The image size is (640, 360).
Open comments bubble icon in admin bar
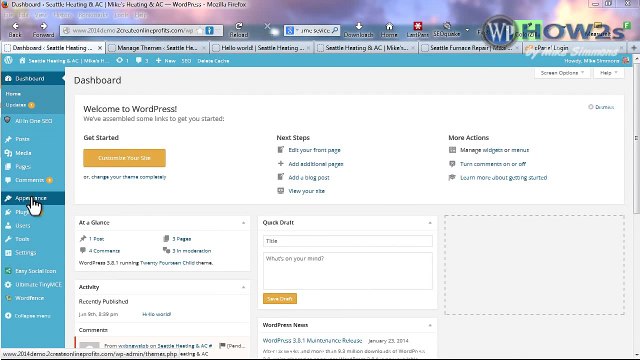(x=142, y=61)
